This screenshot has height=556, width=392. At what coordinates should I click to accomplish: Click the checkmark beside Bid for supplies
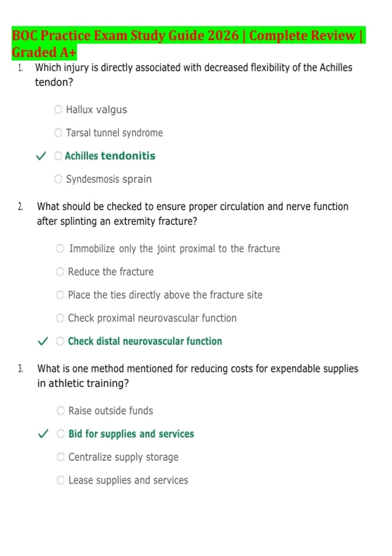tap(43, 434)
